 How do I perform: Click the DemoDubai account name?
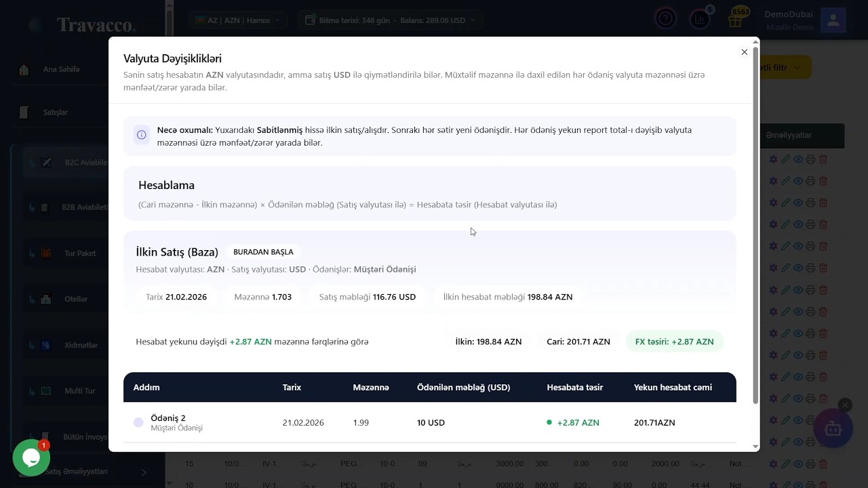[789, 14]
